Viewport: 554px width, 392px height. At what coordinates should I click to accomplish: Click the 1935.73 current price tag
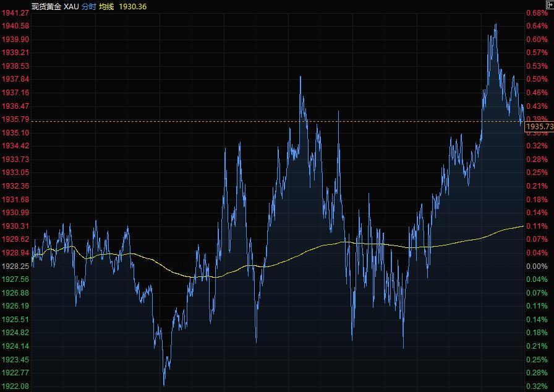click(x=539, y=127)
